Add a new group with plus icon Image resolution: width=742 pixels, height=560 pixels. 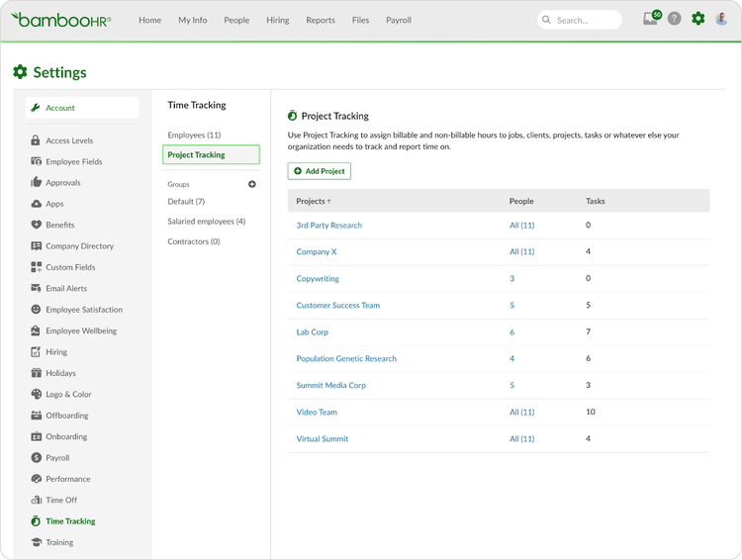pyautogui.click(x=251, y=184)
